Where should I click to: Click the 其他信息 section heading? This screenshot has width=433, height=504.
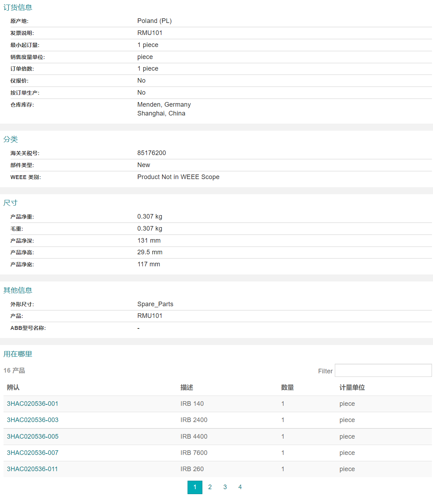click(18, 290)
